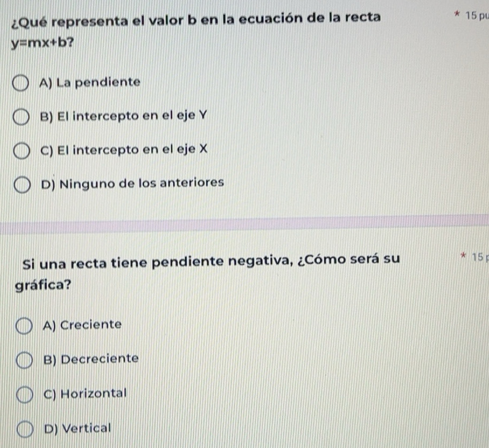
Task: Click the 15 points label of the first question
Action: coord(477,16)
